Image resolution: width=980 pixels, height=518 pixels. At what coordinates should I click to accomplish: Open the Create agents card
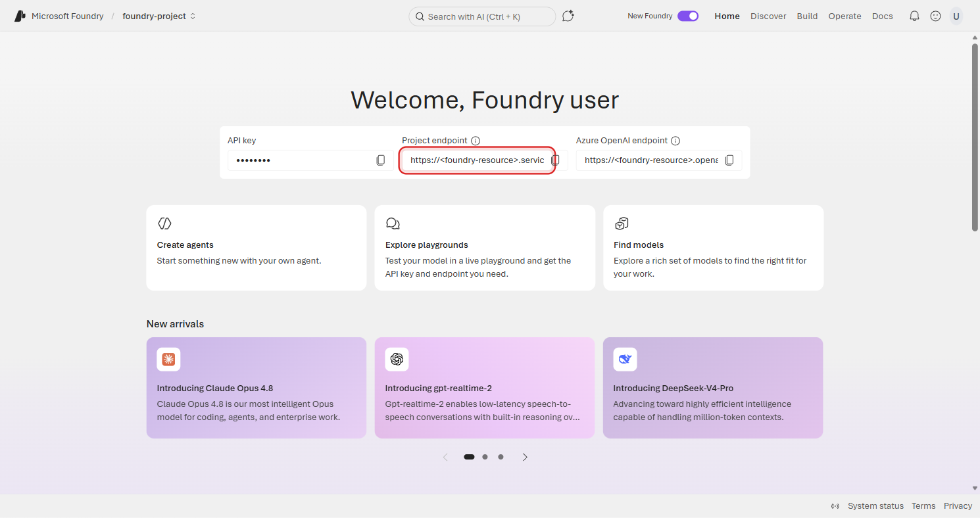(257, 248)
